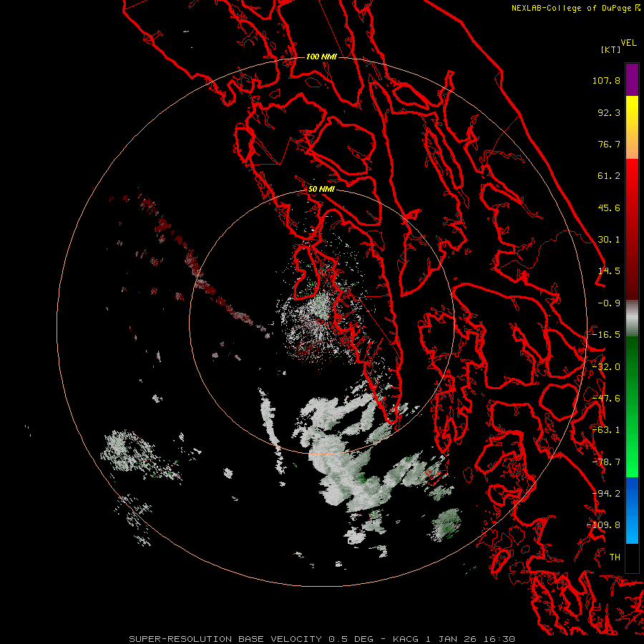Click the 45.6 velocity scale value

point(609,208)
